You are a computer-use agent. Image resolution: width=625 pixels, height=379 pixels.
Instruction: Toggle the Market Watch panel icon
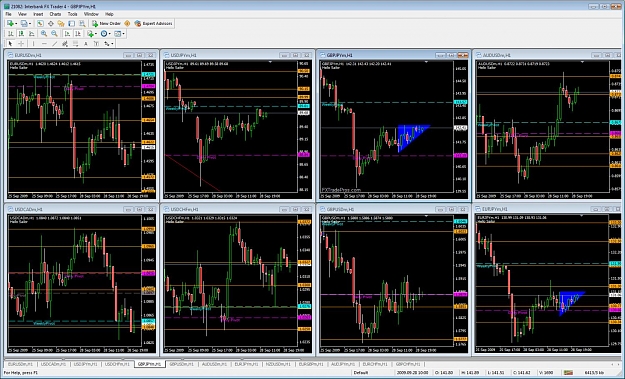tap(40, 24)
